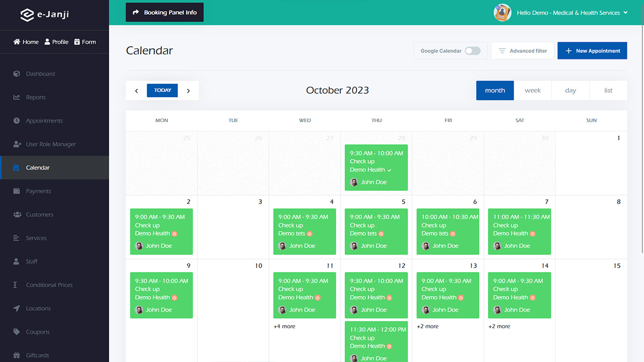Image resolution: width=644 pixels, height=362 pixels.
Task: Open the Profile link
Action: click(56, 42)
